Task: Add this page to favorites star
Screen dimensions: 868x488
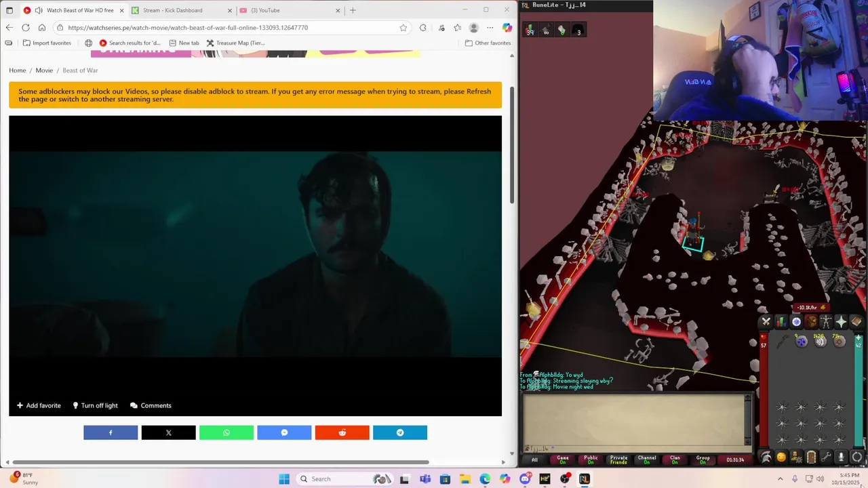Action: point(403,28)
